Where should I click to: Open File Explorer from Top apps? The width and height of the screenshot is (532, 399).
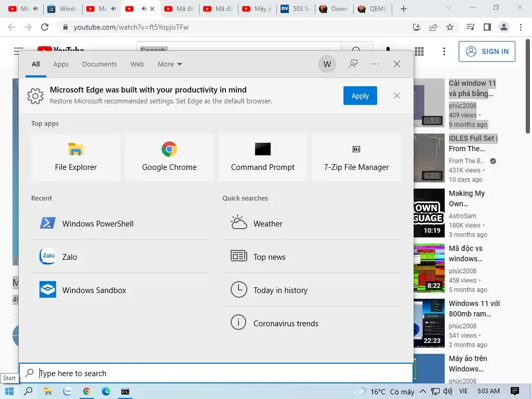[x=76, y=157]
